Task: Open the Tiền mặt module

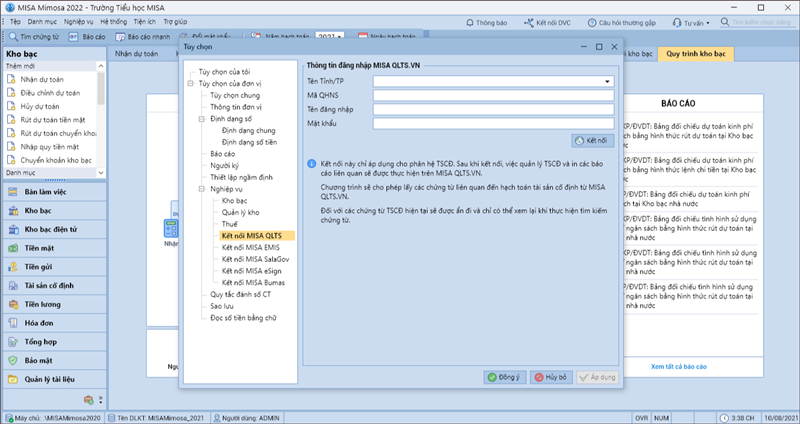Action: click(55, 248)
